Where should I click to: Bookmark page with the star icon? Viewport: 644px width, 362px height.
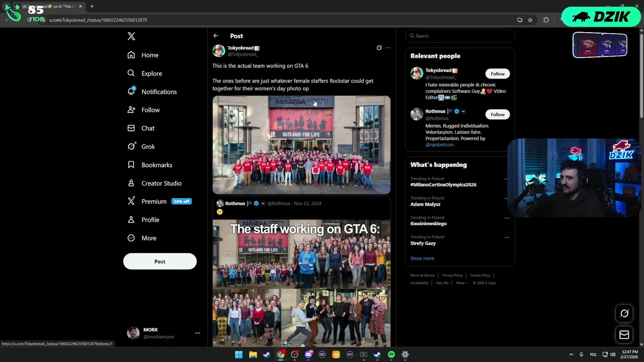[x=530, y=20]
